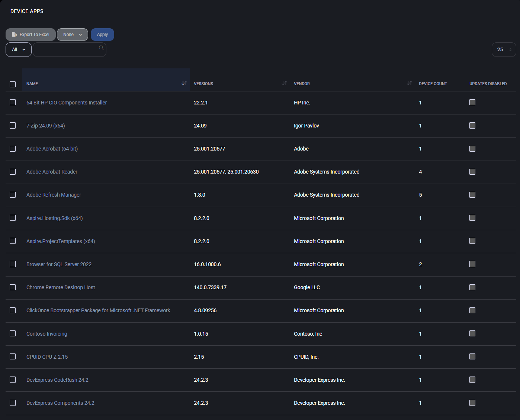520x420 pixels.
Task: Focus the app search input field
Action: tap(70, 49)
